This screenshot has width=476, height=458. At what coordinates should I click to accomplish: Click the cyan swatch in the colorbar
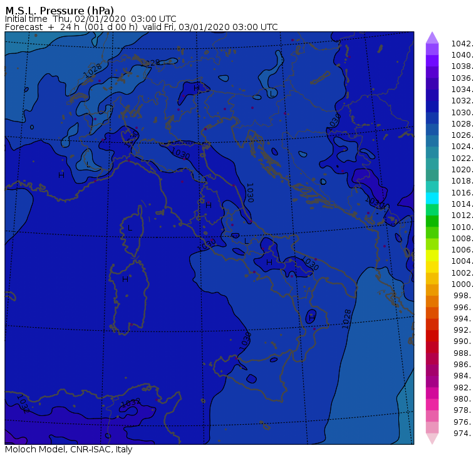[x=432, y=199]
